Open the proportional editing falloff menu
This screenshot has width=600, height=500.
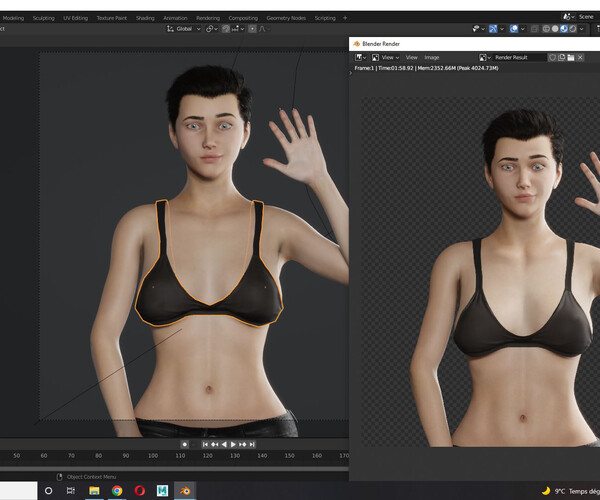click(x=264, y=29)
